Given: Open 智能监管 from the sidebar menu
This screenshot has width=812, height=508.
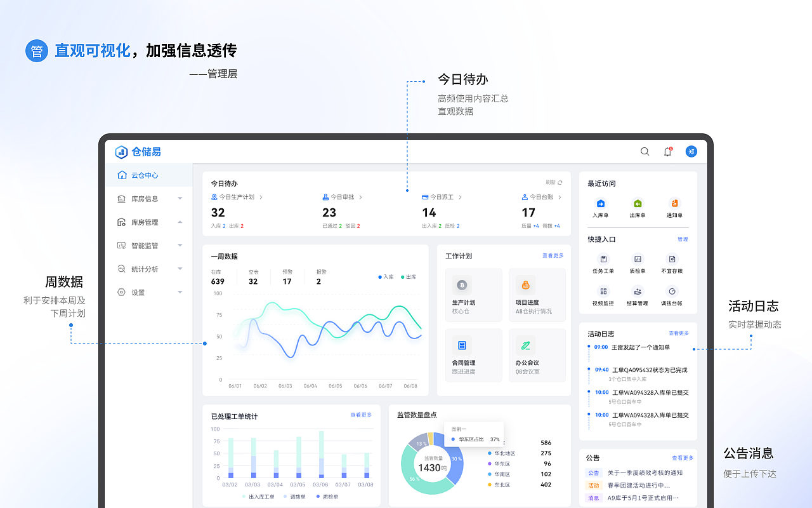Looking at the screenshot, I should 149,245.
